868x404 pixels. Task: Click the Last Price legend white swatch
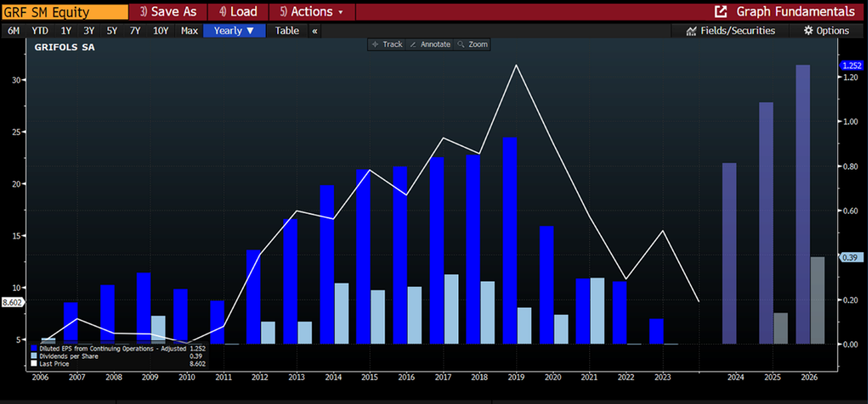[33, 364]
